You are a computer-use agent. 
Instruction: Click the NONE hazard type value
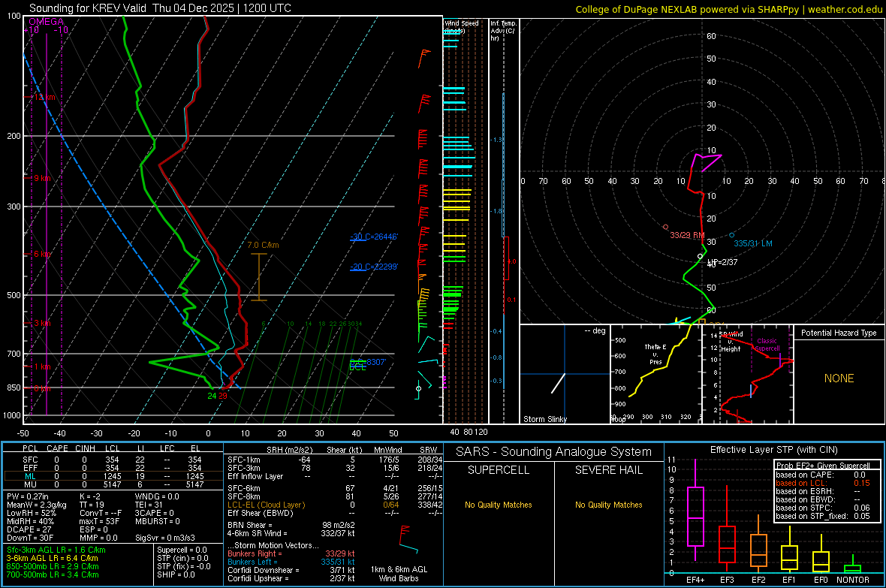pos(839,378)
